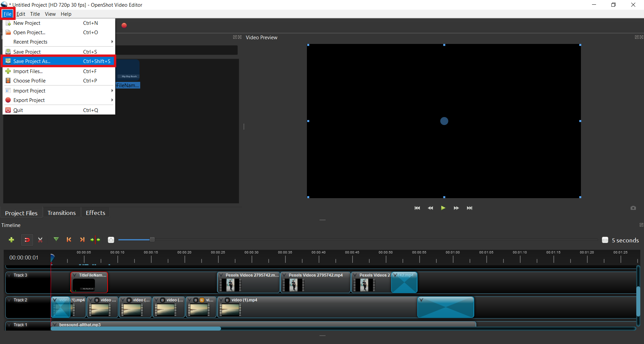The image size is (644, 344).
Task: Open Track 3 menu chevron
Action: (x=9, y=275)
